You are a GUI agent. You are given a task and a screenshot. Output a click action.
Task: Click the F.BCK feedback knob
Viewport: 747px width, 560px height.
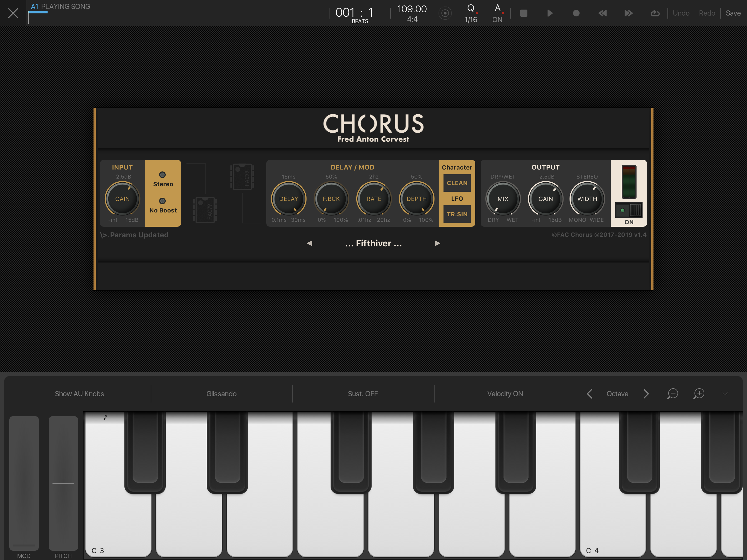tap(331, 199)
